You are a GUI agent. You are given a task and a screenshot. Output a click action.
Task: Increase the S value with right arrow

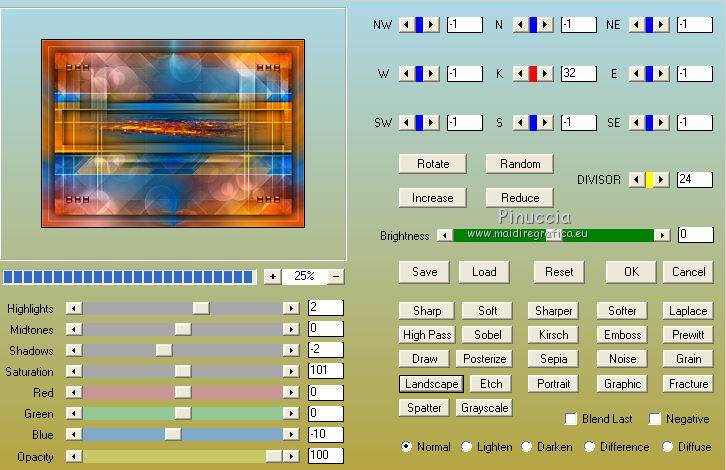point(545,123)
